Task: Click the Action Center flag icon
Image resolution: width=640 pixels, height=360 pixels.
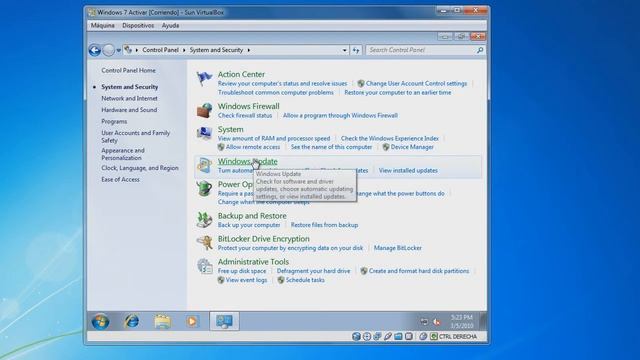Action: pos(204,78)
